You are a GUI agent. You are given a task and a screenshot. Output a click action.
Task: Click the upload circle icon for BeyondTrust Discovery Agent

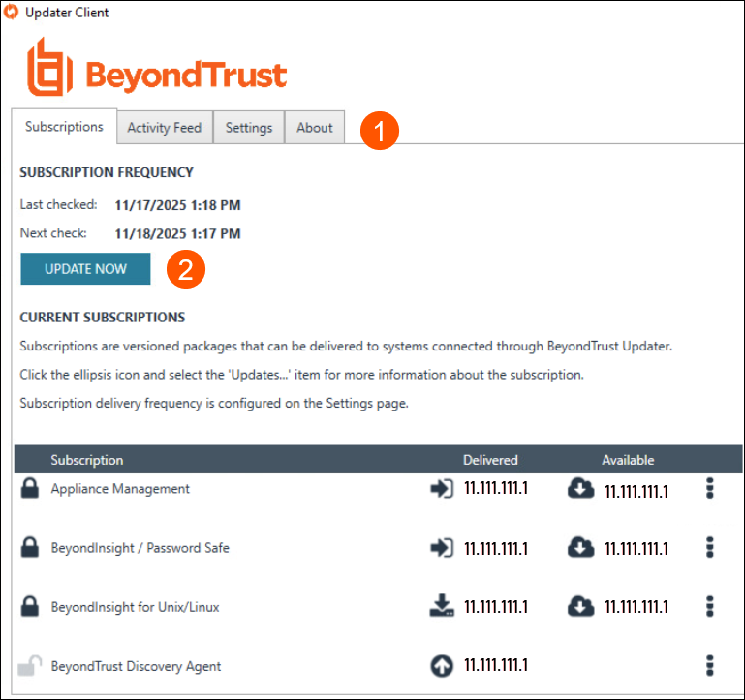pos(442,666)
